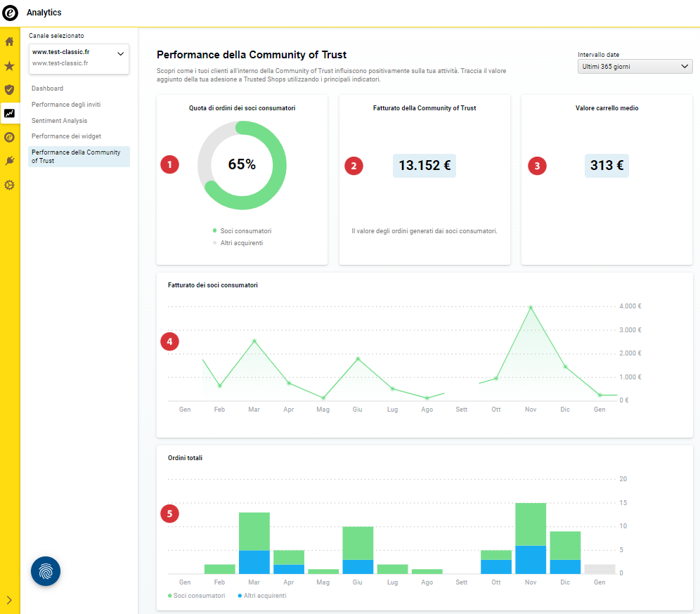The width and height of the screenshot is (700, 614).
Task: Click the Giu bar in Ordini totali chart
Action: coord(358,550)
